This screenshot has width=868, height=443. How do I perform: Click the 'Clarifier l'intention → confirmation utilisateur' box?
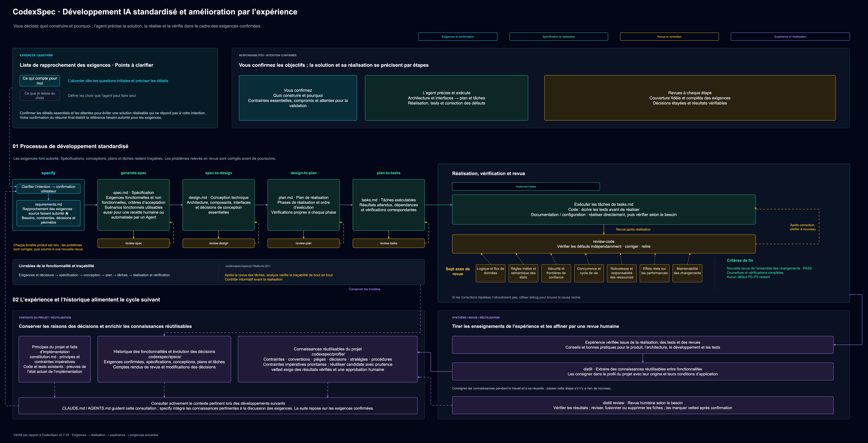click(49, 189)
